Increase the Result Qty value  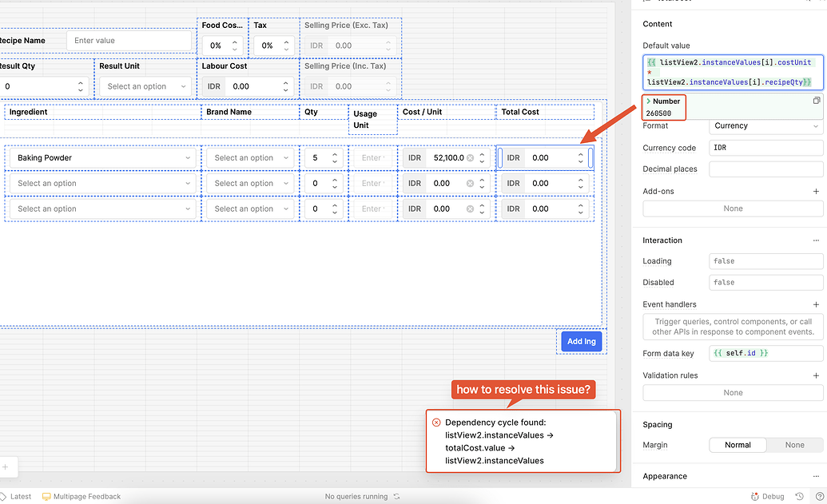tap(80, 83)
